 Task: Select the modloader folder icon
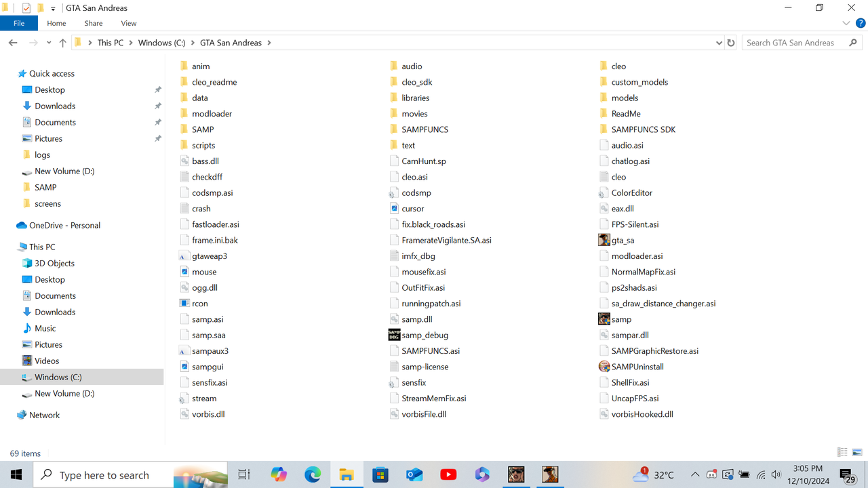[x=184, y=114]
